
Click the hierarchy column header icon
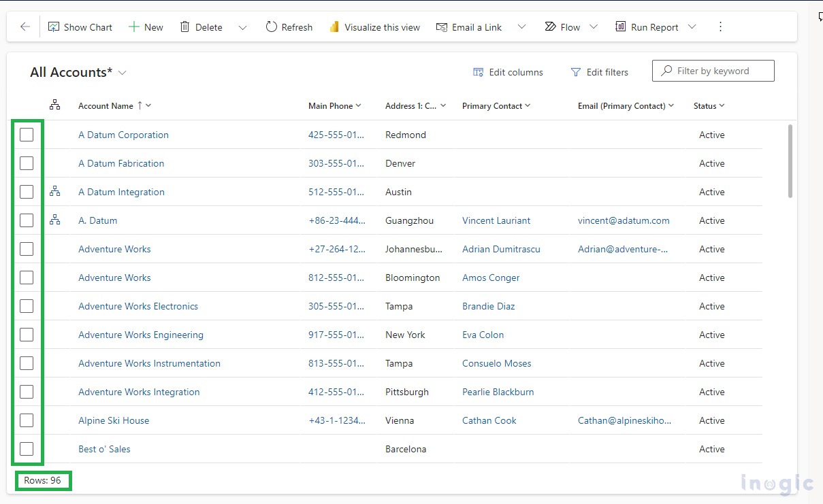55,105
